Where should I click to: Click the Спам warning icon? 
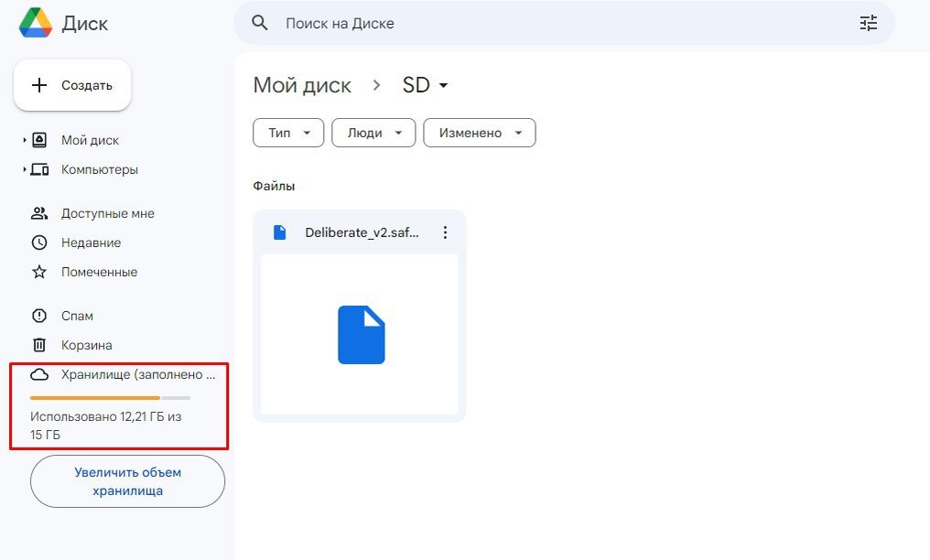coord(39,316)
